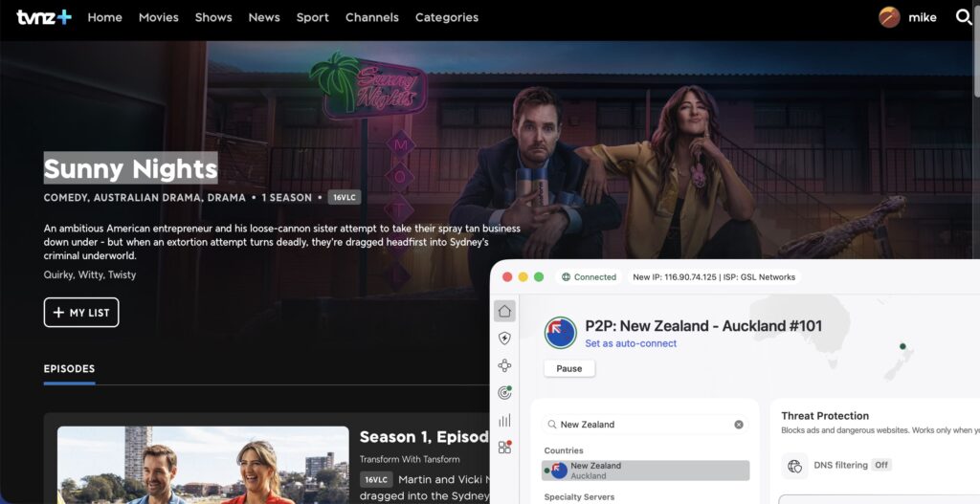Screen dimensions: 980x504
Task: Click the mike account name
Action: point(923,17)
